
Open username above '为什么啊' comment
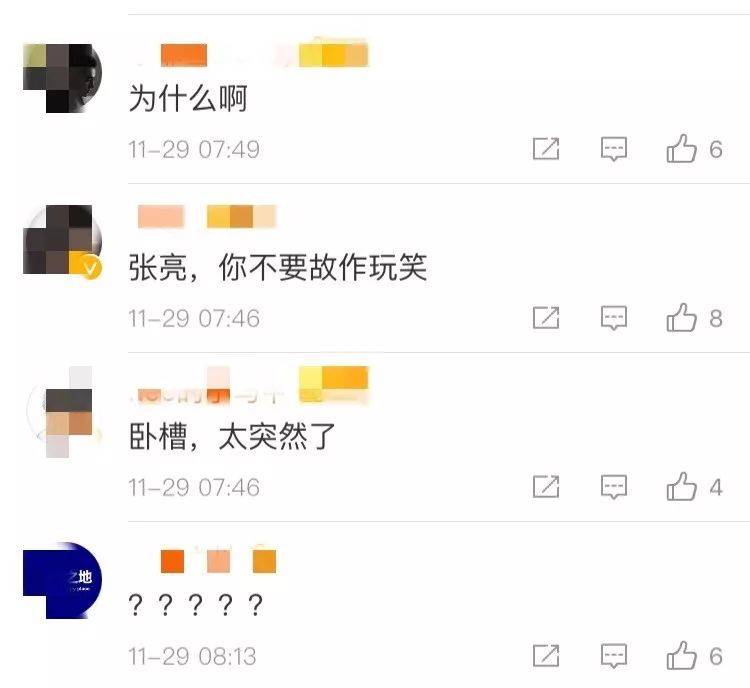252,54
